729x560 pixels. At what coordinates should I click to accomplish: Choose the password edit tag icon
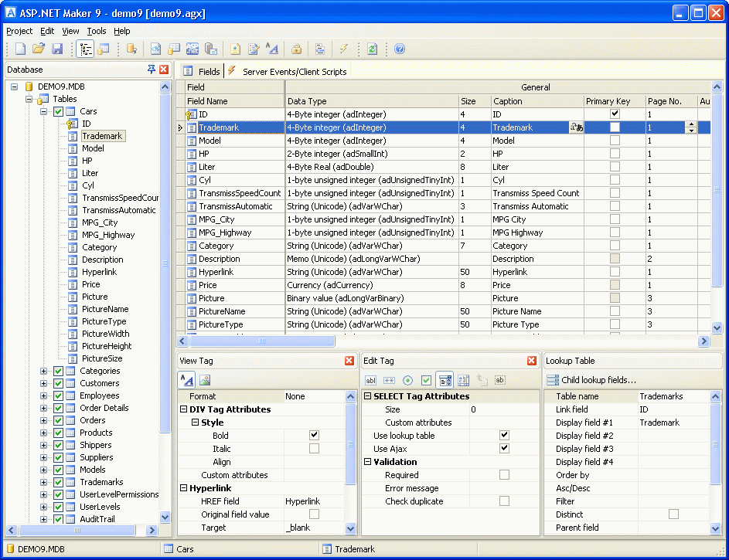point(389,380)
